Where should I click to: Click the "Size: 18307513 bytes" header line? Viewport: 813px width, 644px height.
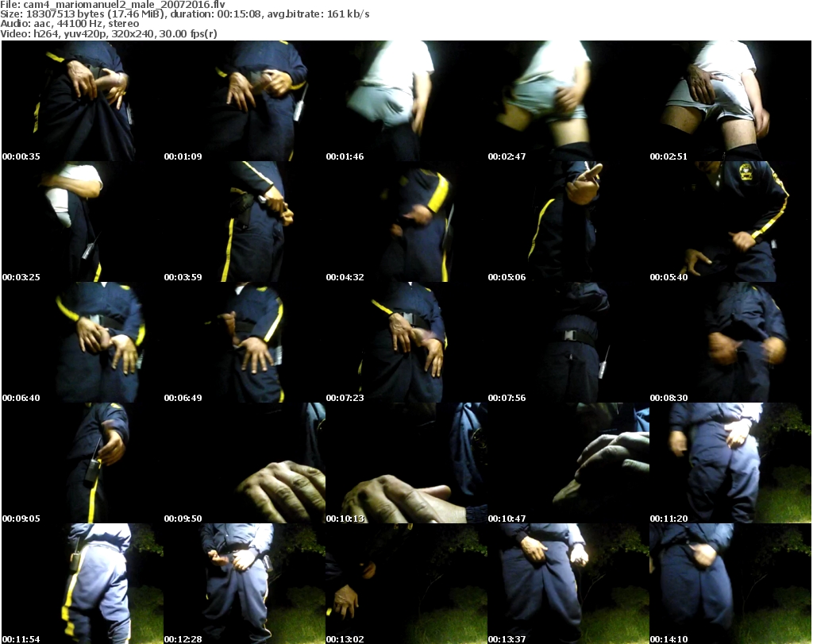coord(184,14)
